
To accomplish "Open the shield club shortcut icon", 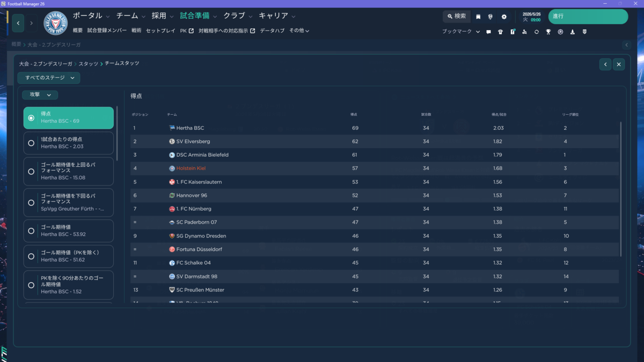I will coord(584,32).
